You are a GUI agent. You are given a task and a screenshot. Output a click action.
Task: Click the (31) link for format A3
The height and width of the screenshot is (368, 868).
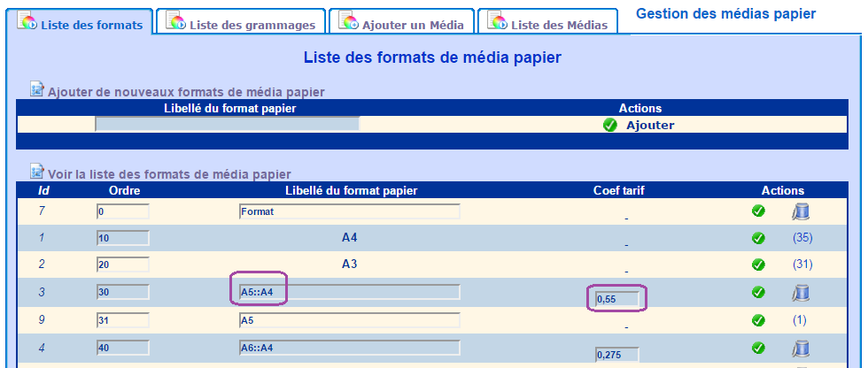802,264
